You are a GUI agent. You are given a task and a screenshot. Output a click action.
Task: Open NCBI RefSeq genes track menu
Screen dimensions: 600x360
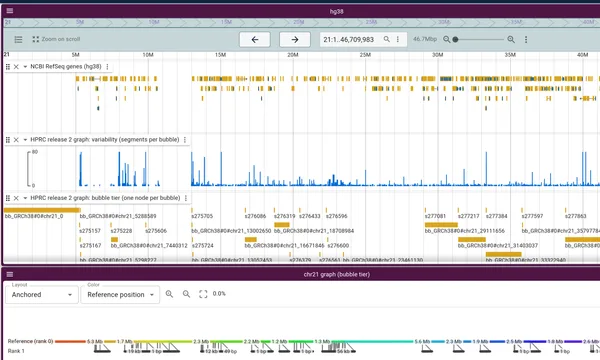point(107,67)
